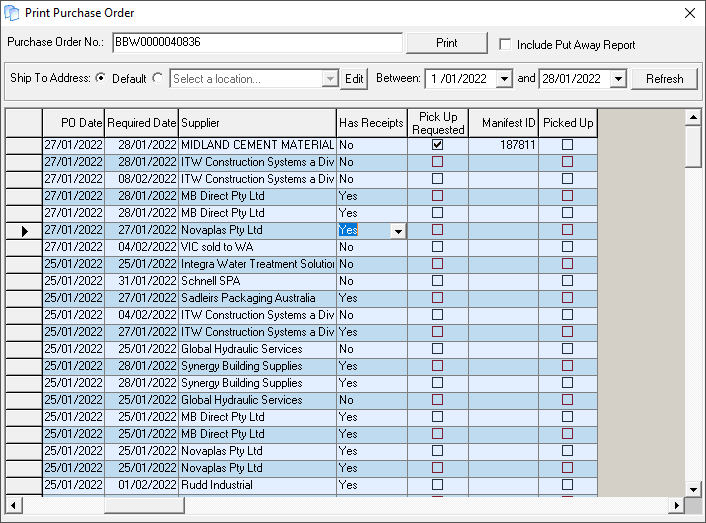Click scroll up arrow on vertical scrollbar

point(693,118)
